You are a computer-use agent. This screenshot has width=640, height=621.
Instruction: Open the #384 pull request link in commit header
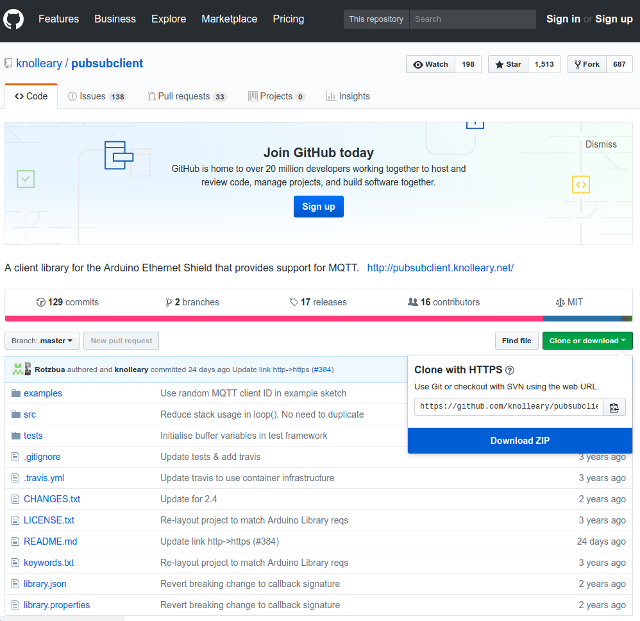pyautogui.click(x=322, y=369)
